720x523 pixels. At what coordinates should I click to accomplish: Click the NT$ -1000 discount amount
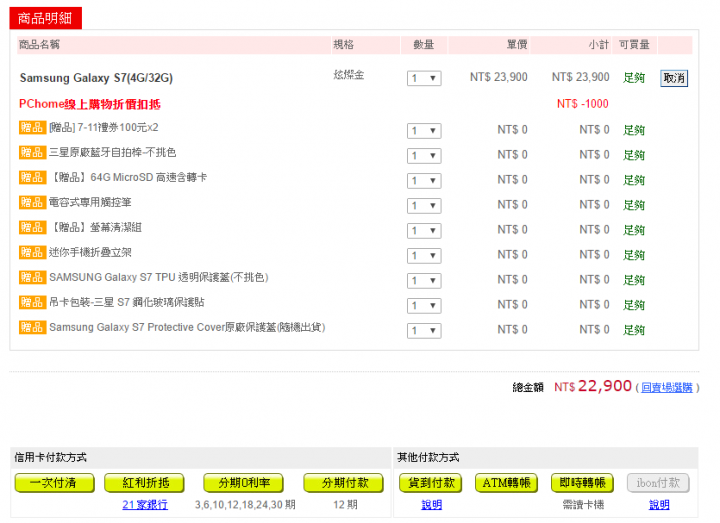583,104
